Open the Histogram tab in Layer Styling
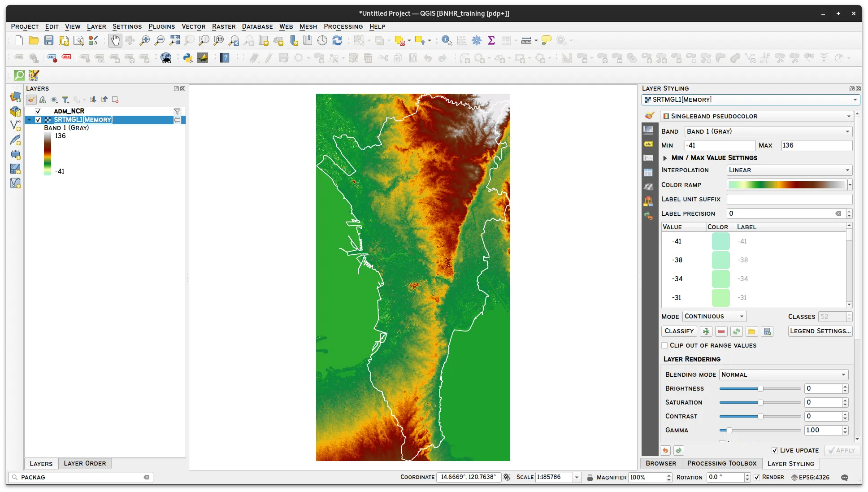The height and width of the screenshot is (492, 868). pos(648,157)
